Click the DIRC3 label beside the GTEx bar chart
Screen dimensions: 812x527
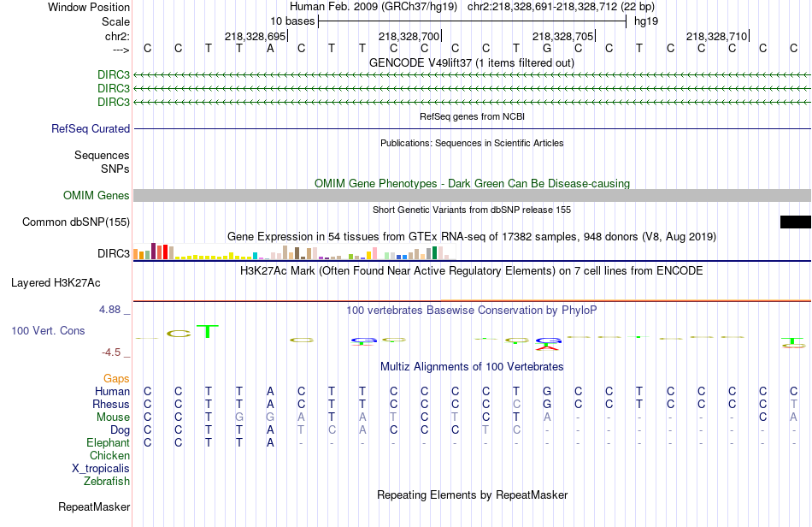(x=114, y=253)
